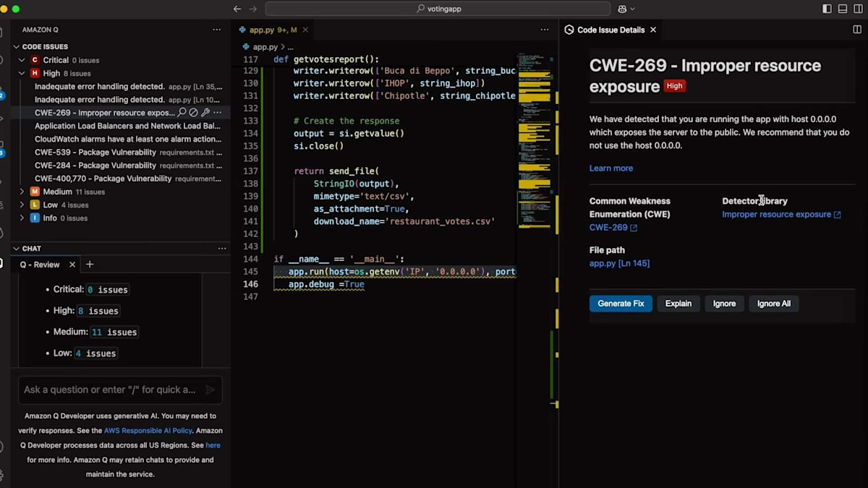Click the red Critical severity badge icon
Viewport: 868px width, 488px height.
click(x=34, y=60)
